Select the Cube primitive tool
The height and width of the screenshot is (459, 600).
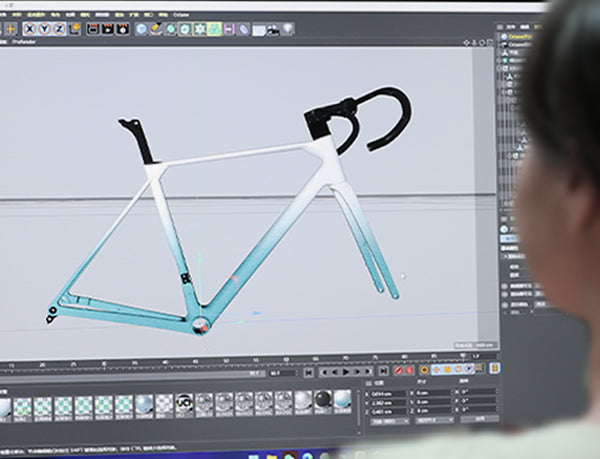[141, 29]
